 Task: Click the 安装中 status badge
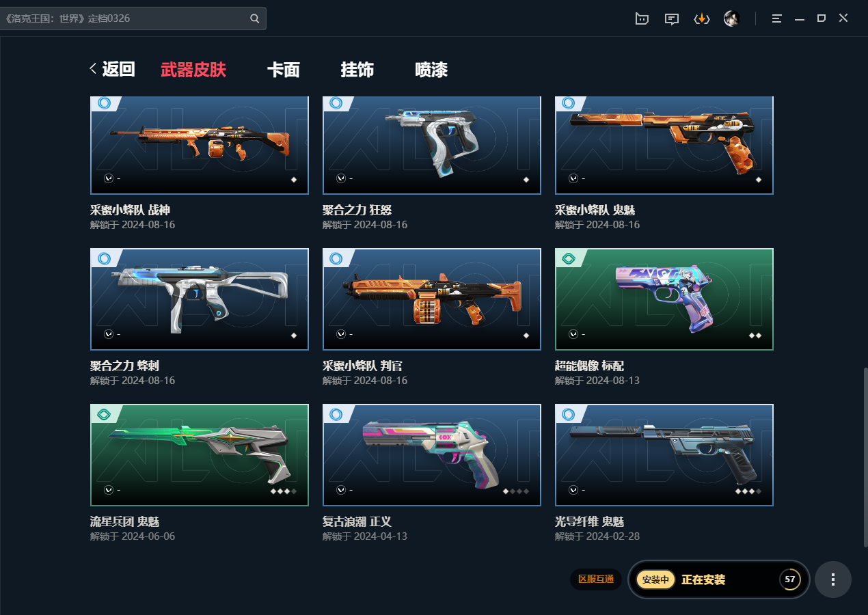coord(656,579)
